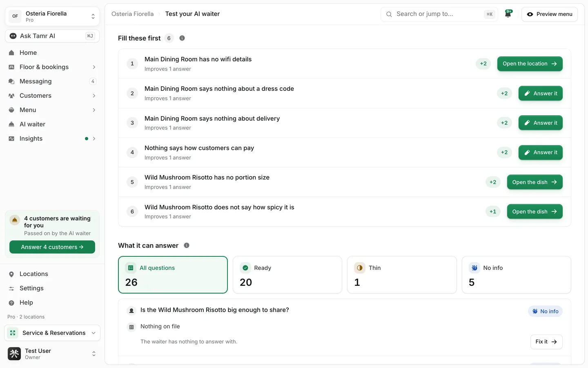
Task: Click the No info wave icon in card
Action: (474, 268)
